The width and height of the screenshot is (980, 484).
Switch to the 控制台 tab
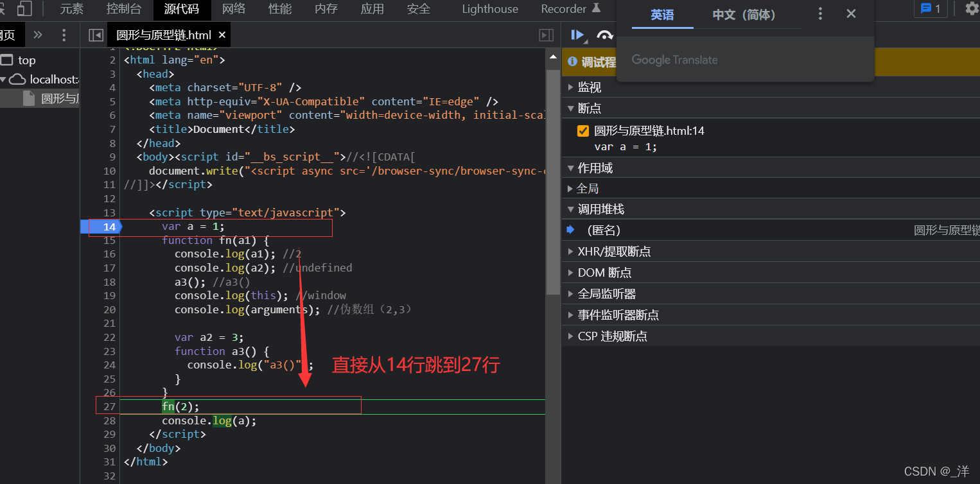[x=124, y=9]
